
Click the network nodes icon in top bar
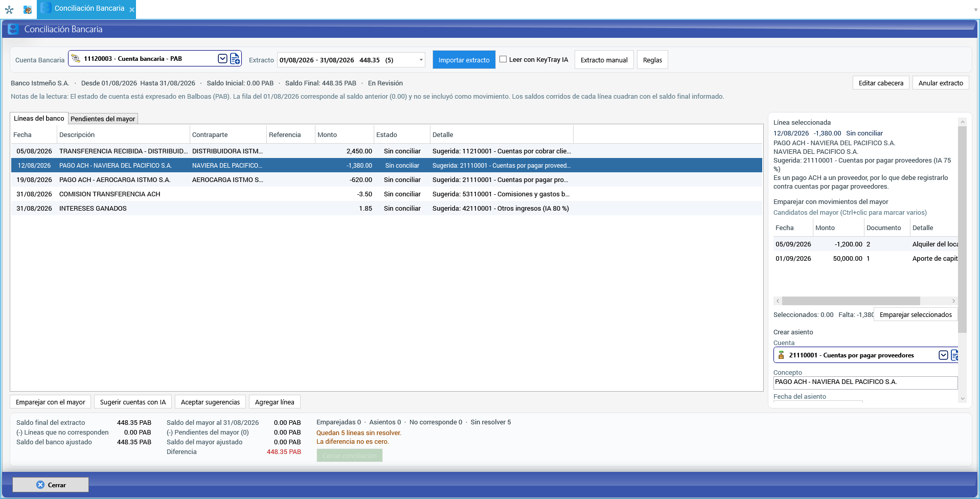point(9,9)
